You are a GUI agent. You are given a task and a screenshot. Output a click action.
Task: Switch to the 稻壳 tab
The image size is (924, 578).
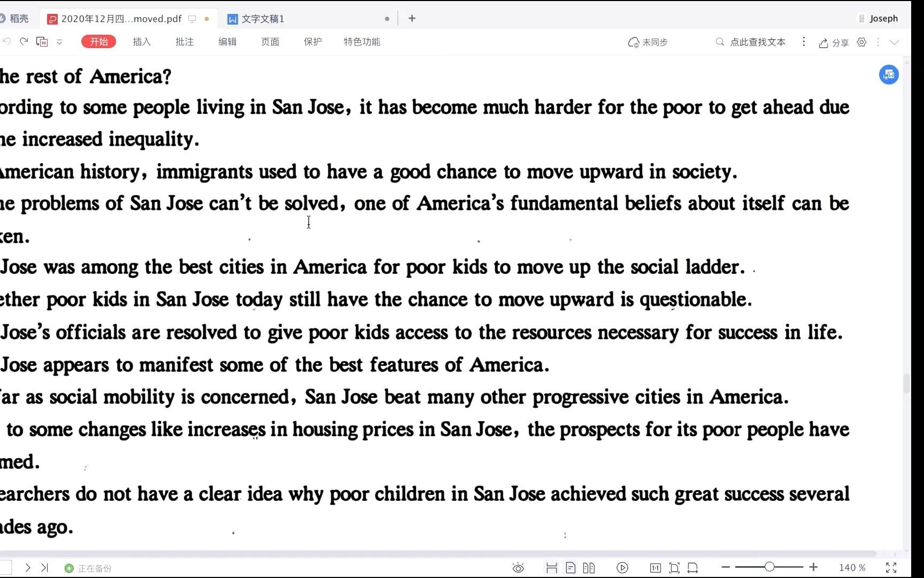15,18
